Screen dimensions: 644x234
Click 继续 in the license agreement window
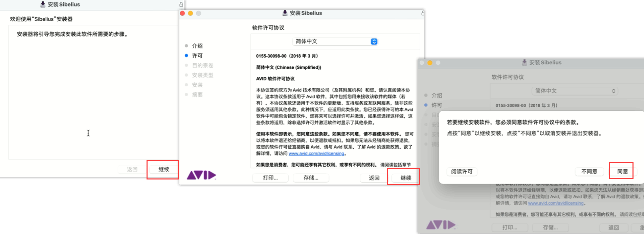pos(405,178)
